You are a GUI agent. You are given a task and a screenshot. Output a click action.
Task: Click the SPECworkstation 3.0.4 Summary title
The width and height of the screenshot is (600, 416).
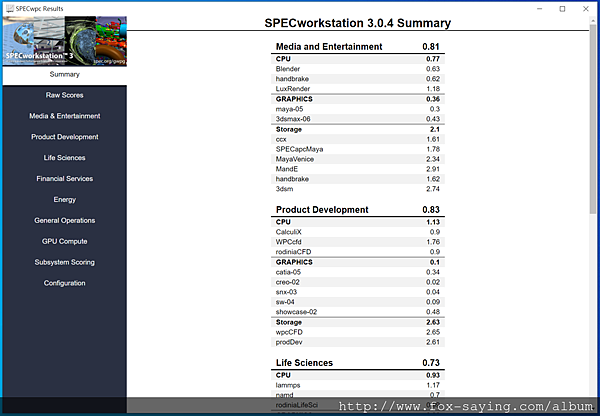[357, 23]
